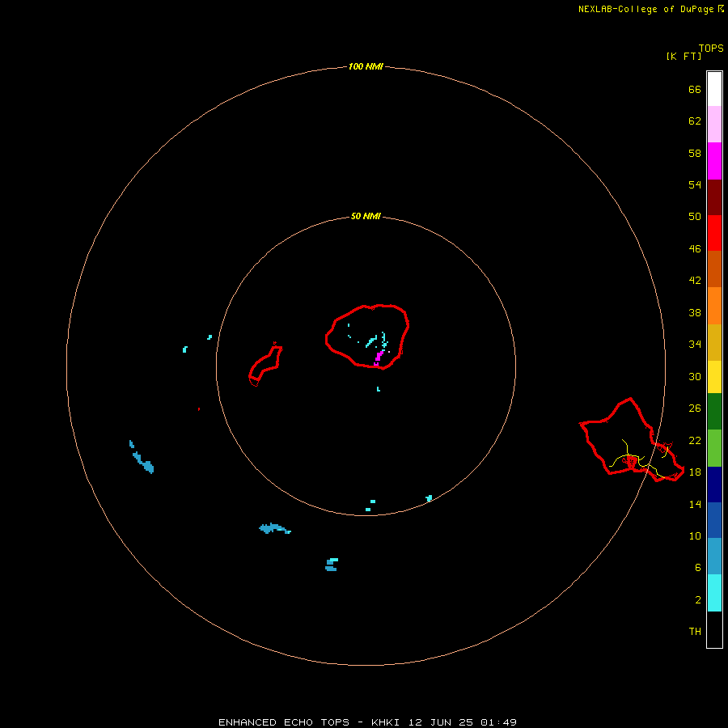Screen dimensions: 728x728
Task: Click the 'TH' legend label
Action: (x=695, y=632)
